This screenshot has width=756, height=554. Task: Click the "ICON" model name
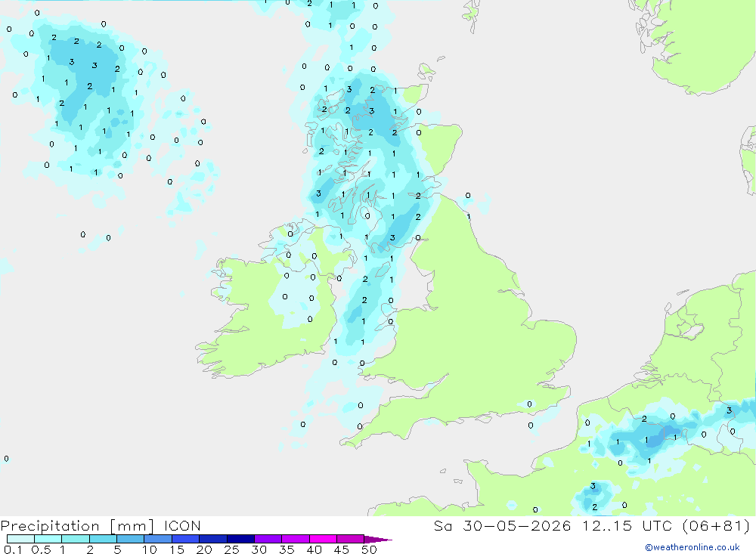[x=182, y=525]
